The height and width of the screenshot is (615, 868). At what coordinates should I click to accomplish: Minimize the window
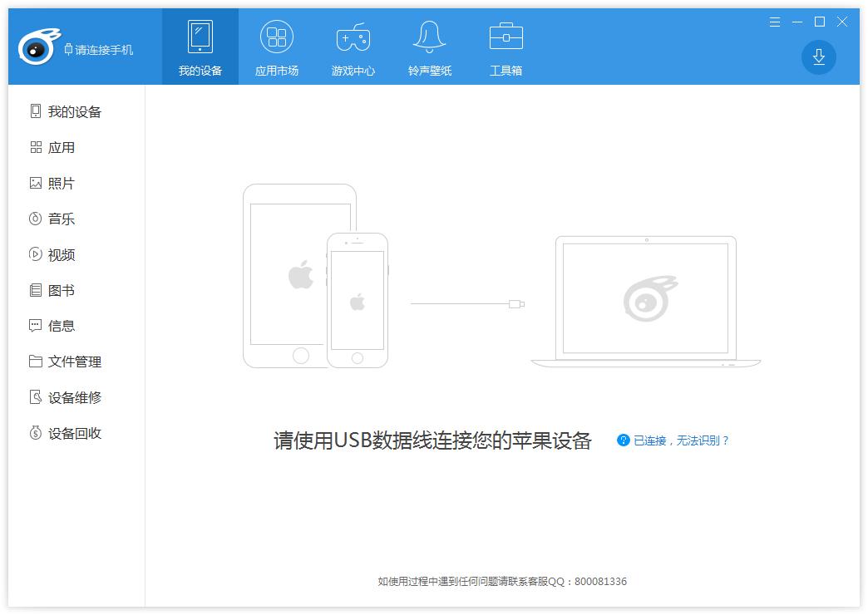(x=797, y=22)
